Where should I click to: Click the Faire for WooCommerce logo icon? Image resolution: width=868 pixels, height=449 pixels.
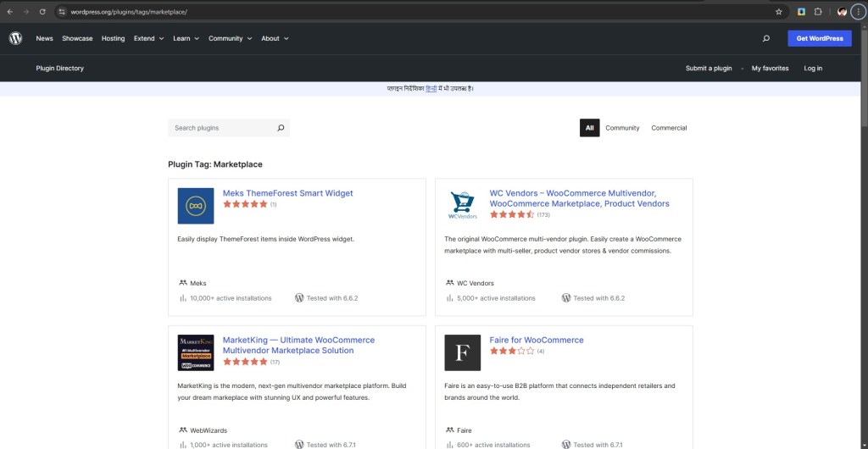462,352
